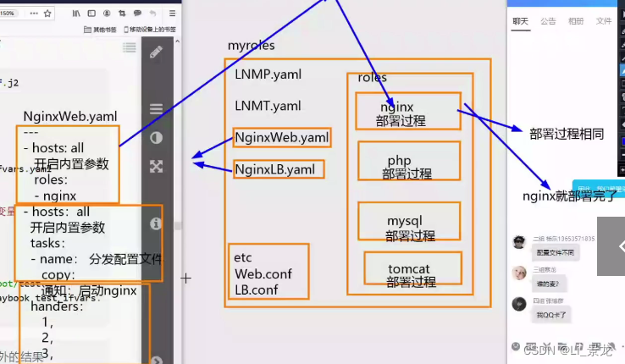Toggle the half-circle contrast theme icon

click(156, 138)
